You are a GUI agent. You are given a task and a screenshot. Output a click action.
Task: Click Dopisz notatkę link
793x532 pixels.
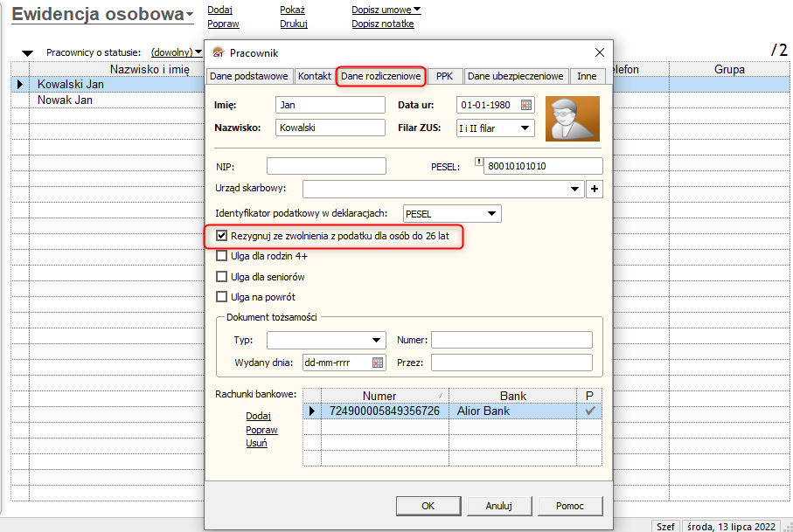tap(383, 24)
